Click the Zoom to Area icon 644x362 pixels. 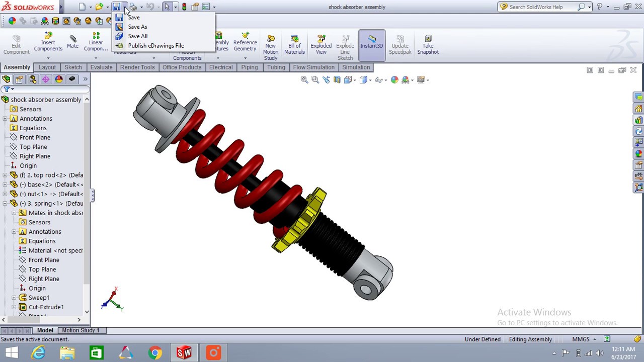315,79
